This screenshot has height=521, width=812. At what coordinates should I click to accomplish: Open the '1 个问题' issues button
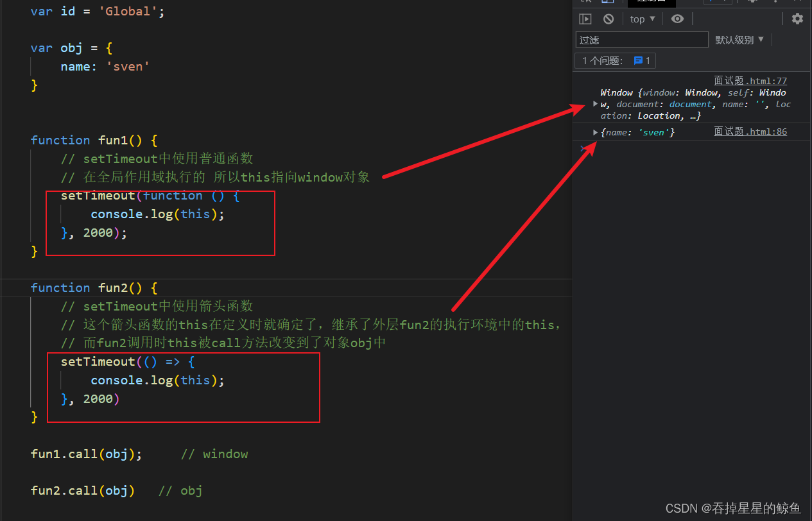point(615,61)
